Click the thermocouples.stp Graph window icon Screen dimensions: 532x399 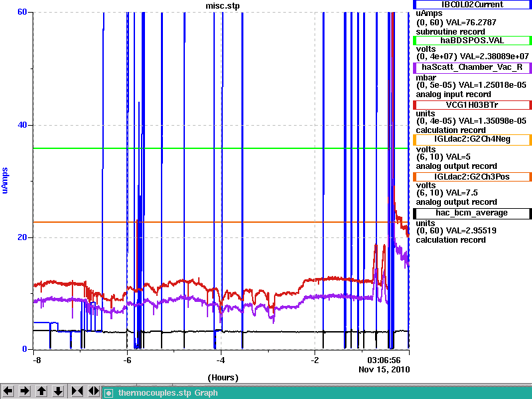(x=108, y=393)
